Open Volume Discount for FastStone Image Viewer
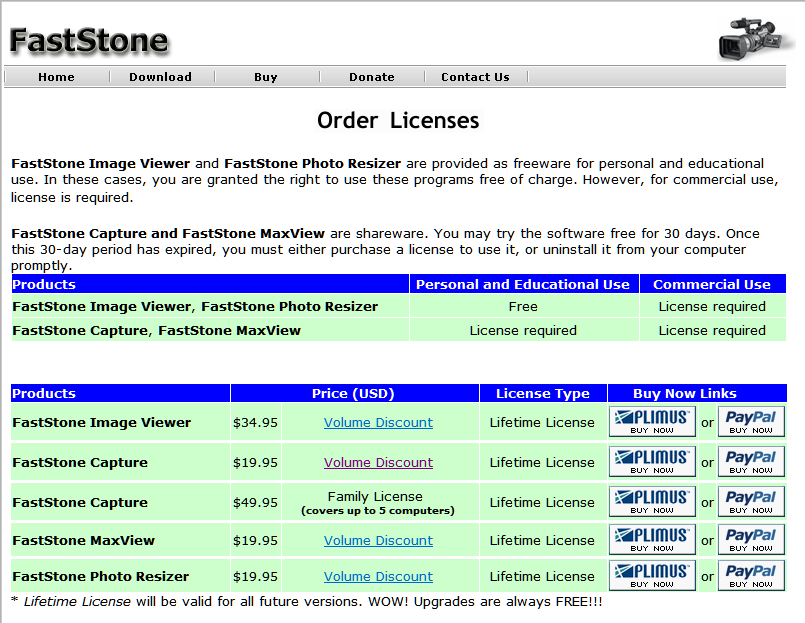 point(378,423)
